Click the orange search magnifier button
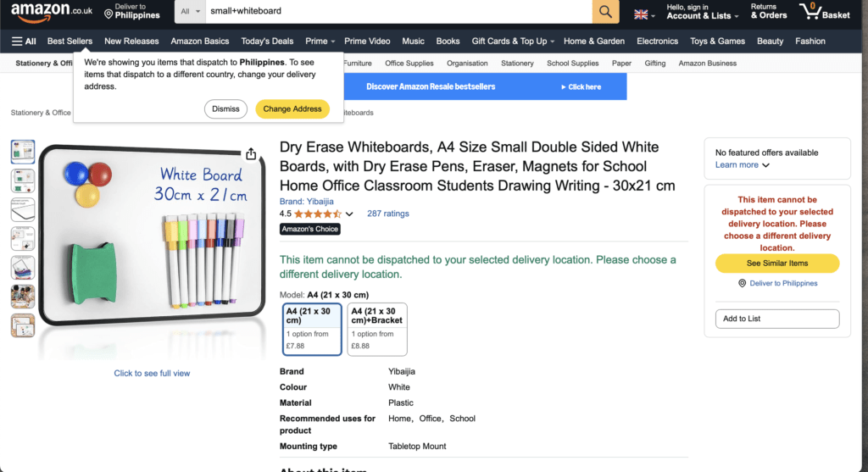The width and height of the screenshot is (868, 472). [x=604, y=12]
